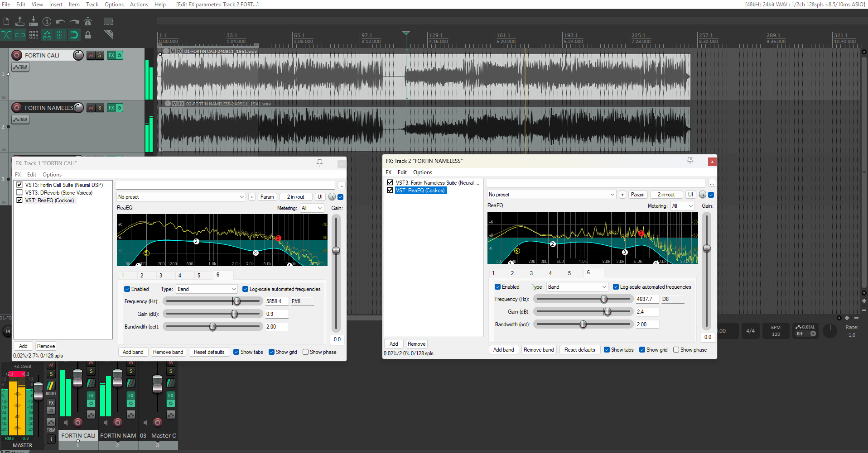This screenshot has height=453, width=868.
Task: Click the Open Project toolbar icon
Action: coord(20,21)
